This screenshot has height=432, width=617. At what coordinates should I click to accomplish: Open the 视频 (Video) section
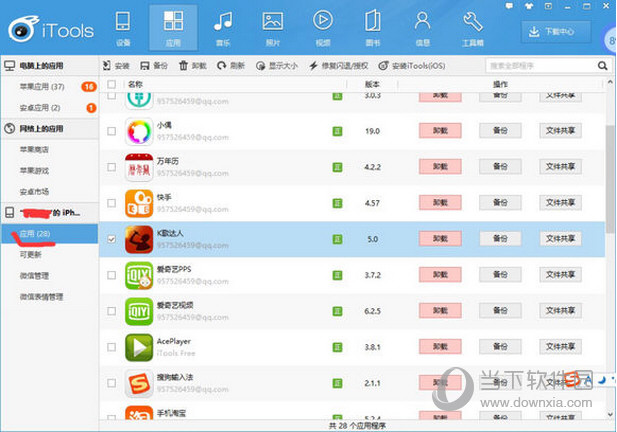point(323,28)
